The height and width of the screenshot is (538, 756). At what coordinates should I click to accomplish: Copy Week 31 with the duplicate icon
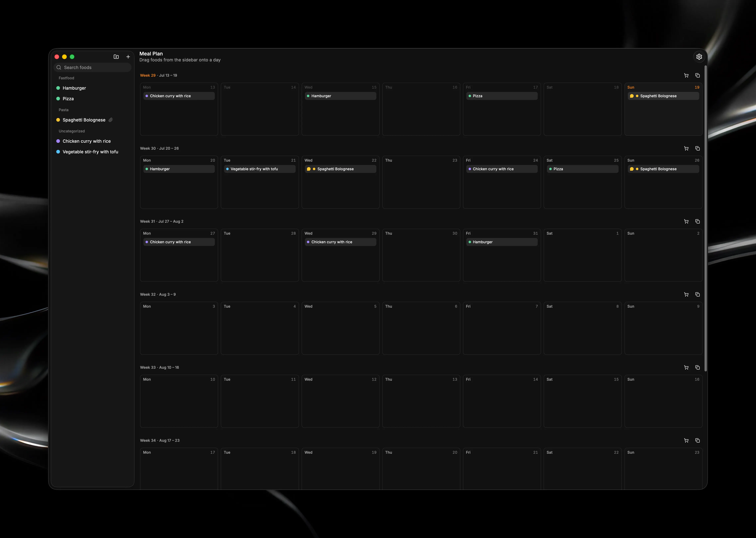pyautogui.click(x=697, y=221)
